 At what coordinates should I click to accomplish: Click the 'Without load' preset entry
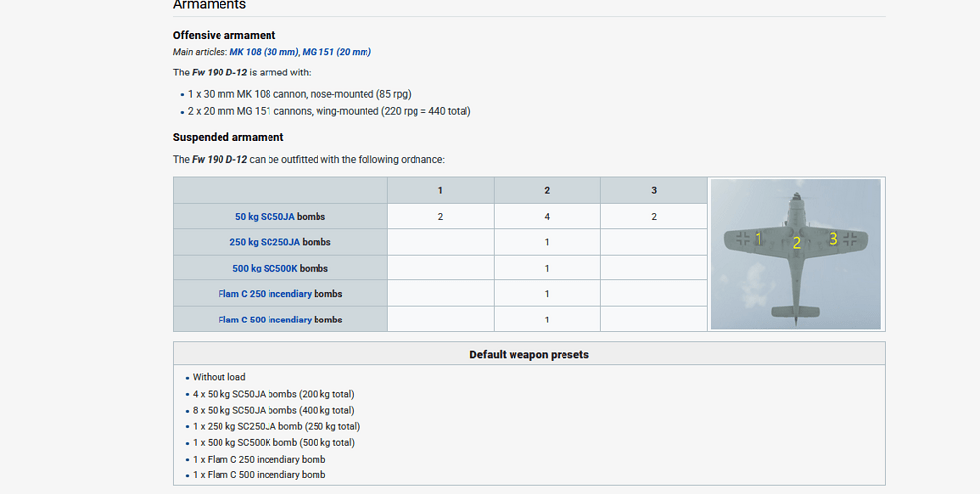220,377
